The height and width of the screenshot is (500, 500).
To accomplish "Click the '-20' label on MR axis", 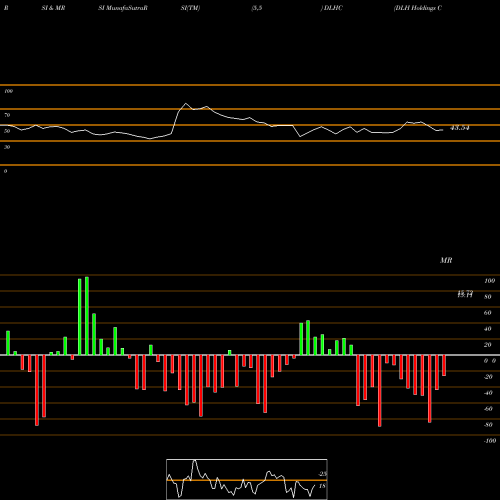I will pos(488,377).
